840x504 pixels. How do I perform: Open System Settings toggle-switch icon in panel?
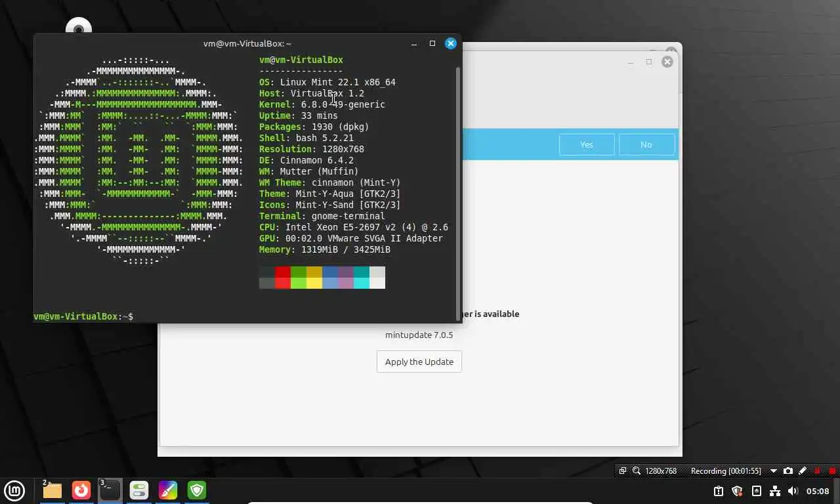(x=139, y=490)
